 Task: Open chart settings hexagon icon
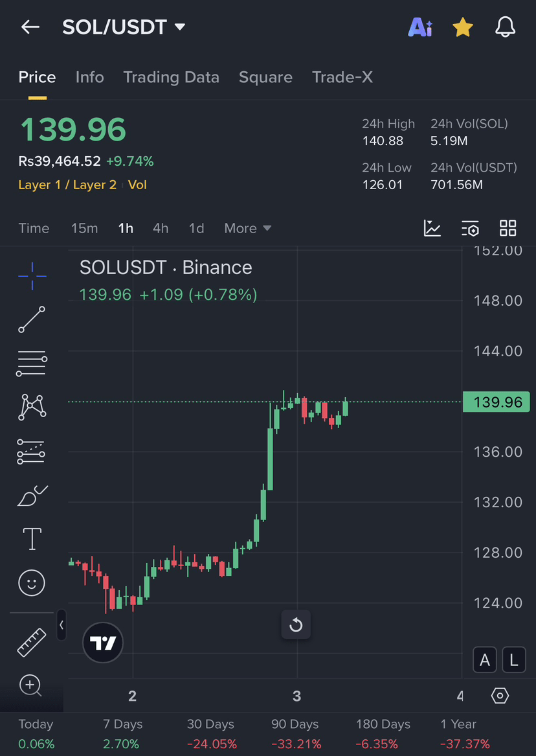(500, 696)
